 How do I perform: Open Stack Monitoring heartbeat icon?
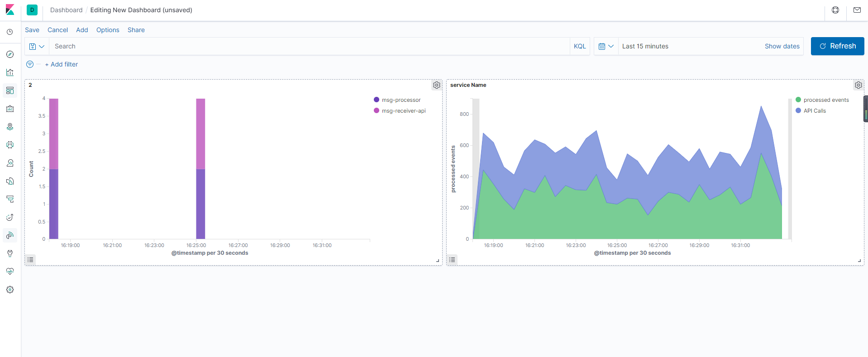(10, 271)
